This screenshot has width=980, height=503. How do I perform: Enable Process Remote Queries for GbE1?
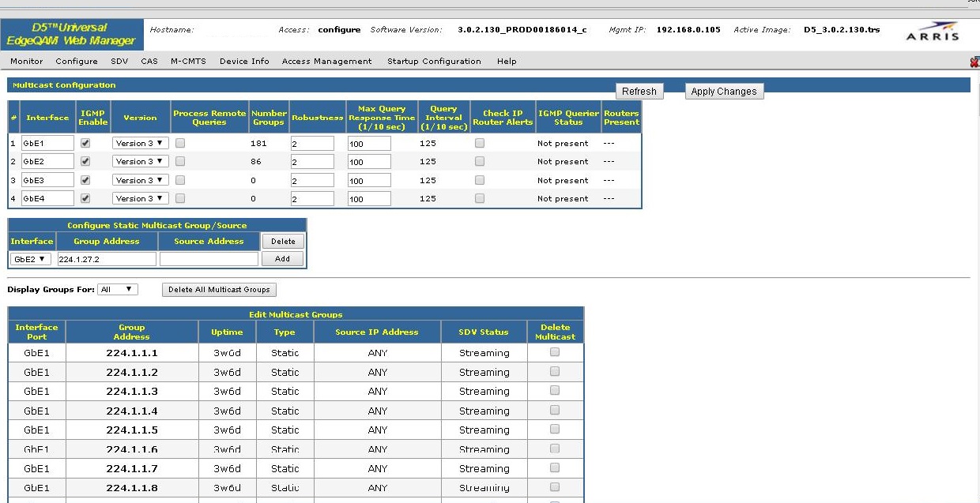point(180,143)
